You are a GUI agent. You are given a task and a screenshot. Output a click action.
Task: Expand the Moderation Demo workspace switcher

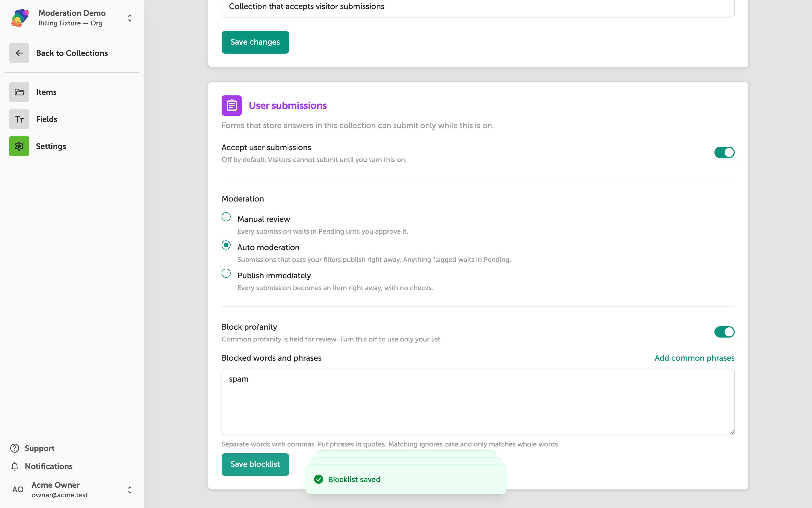click(x=129, y=18)
